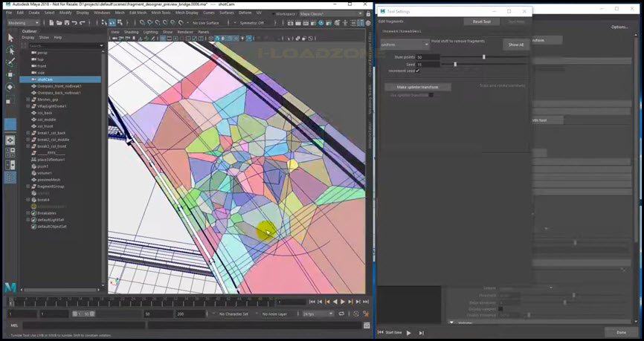Open the Outliner Display menu

point(28,37)
